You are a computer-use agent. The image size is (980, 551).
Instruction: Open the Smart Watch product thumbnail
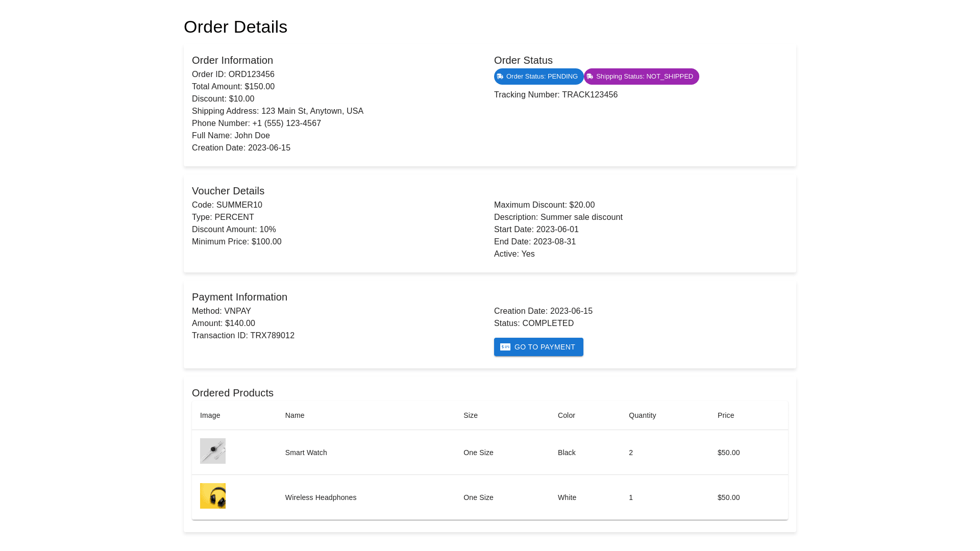(x=213, y=451)
